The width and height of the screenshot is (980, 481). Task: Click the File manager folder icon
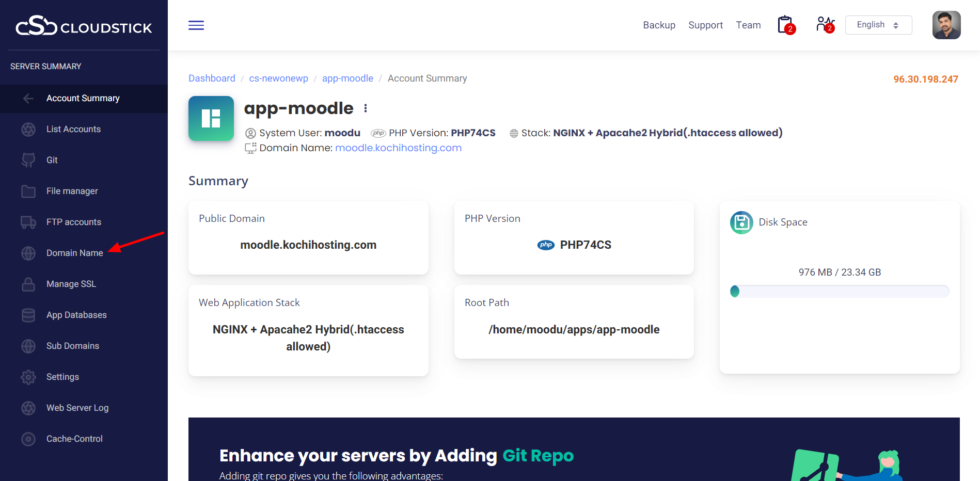tap(28, 191)
